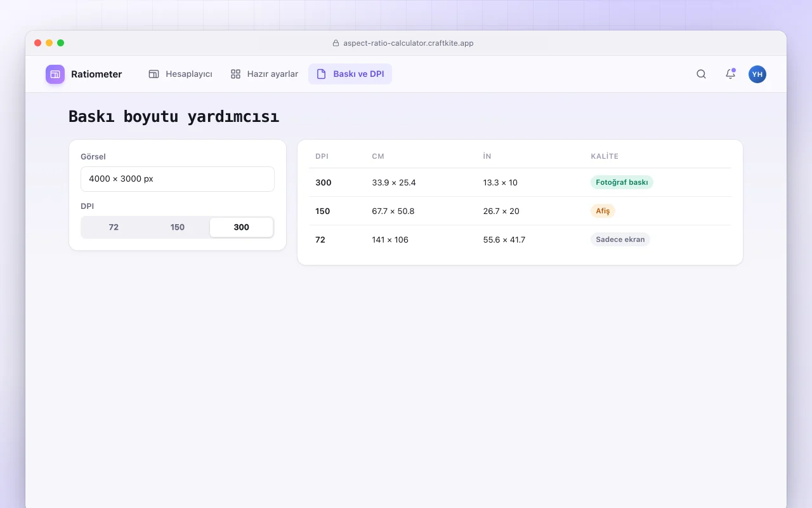Click the address bar URL text
This screenshot has width=812, height=508.
tap(409, 43)
